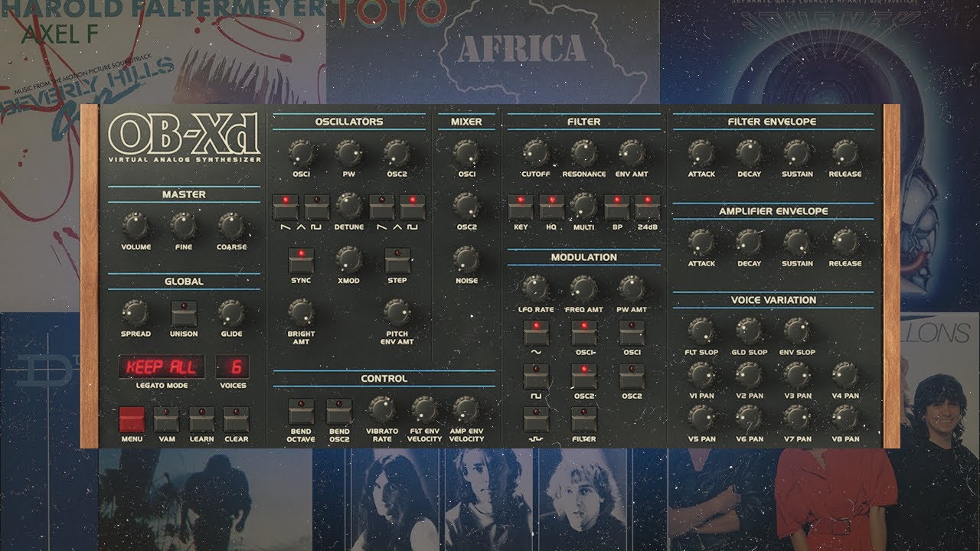
Task: Toggle the HQ filter button
Action: point(551,207)
